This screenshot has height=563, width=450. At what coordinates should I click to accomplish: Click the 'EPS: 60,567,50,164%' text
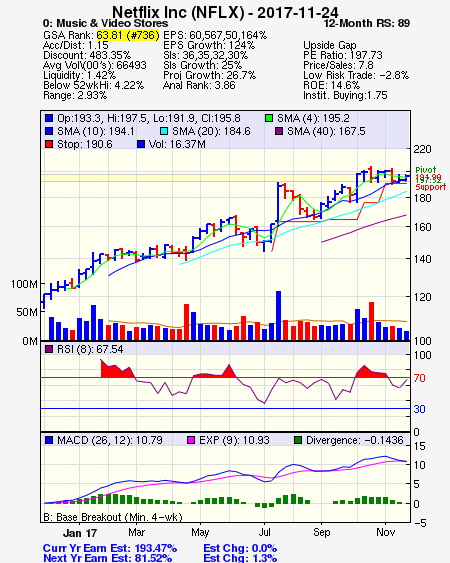(215, 35)
